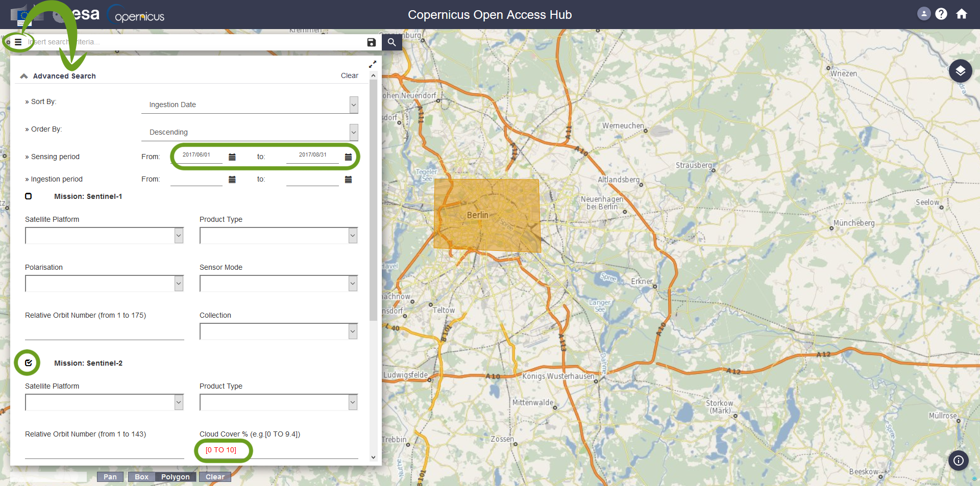The width and height of the screenshot is (980, 486).
Task: Click Clear link in Advanced Search header
Action: pyautogui.click(x=349, y=75)
